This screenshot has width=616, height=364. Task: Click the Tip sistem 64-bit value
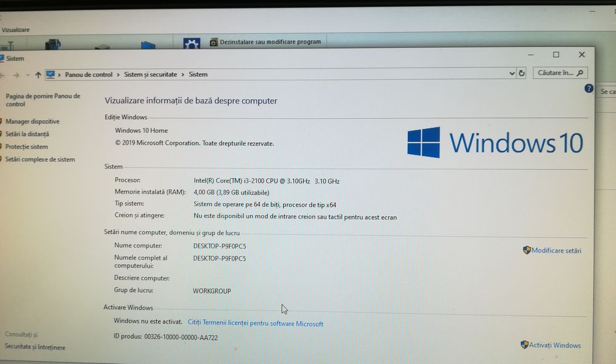click(265, 204)
